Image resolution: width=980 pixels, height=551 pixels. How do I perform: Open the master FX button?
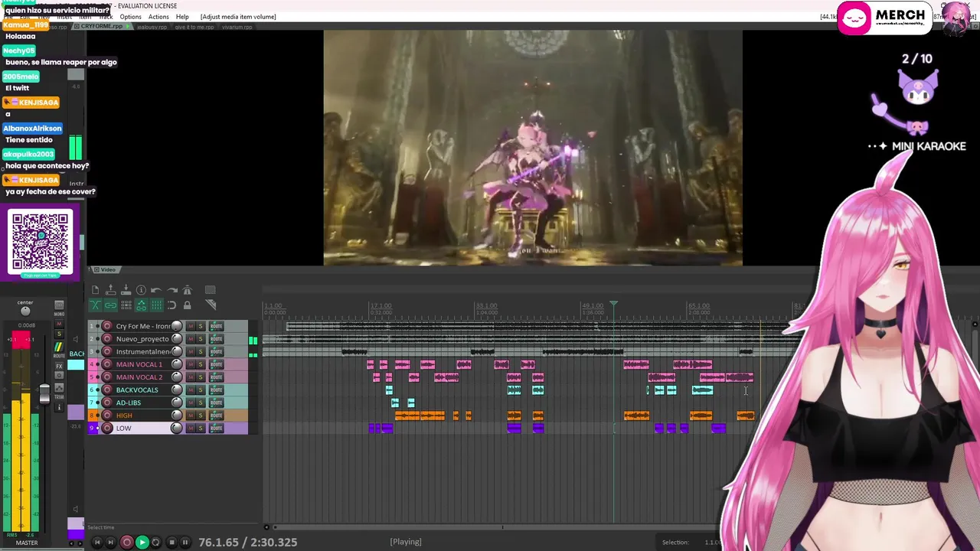(59, 366)
